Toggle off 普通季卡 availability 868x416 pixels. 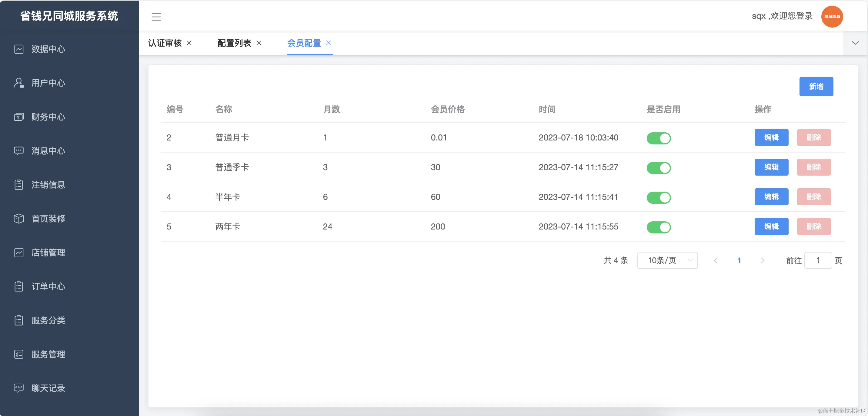659,168
